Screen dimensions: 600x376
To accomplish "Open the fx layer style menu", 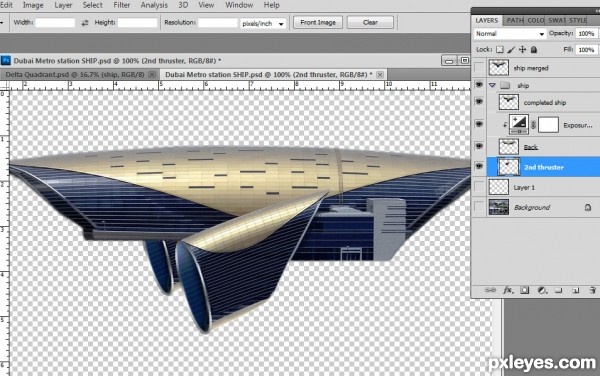I will click(x=508, y=290).
